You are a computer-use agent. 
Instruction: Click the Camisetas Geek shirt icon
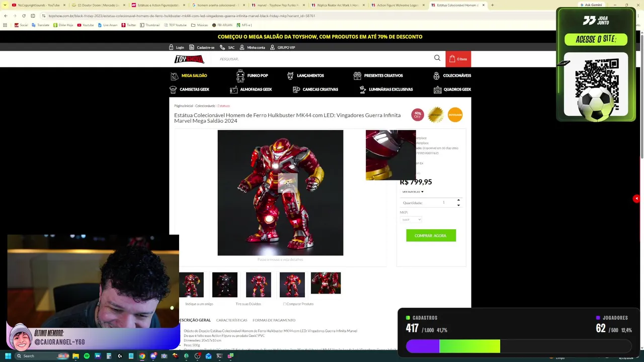tap(173, 89)
